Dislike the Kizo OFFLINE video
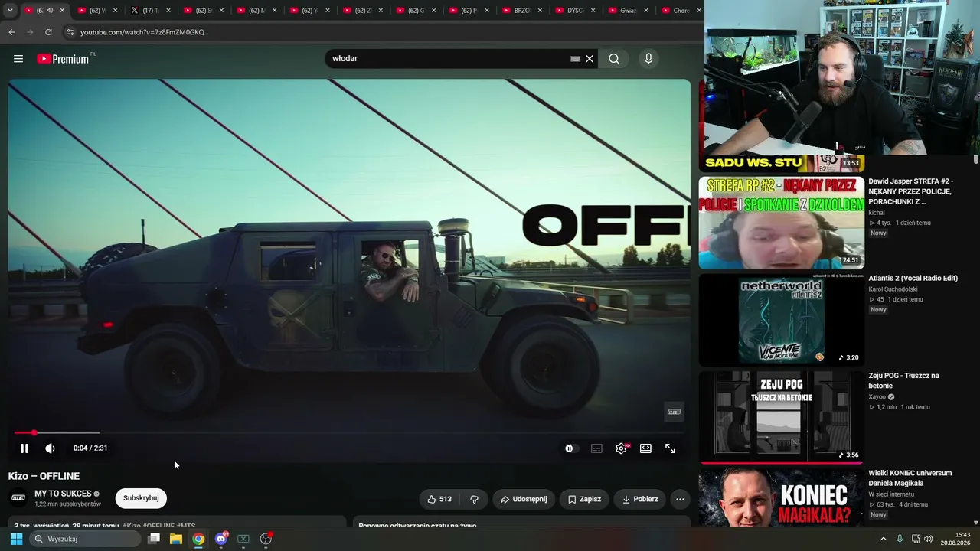The width and height of the screenshot is (980, 551). coord(475,499)
